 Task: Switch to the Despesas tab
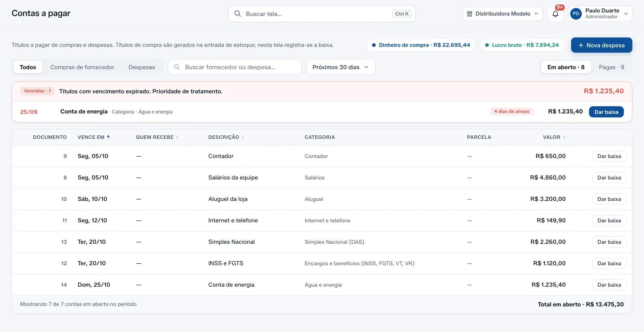(x=142, y=67)
